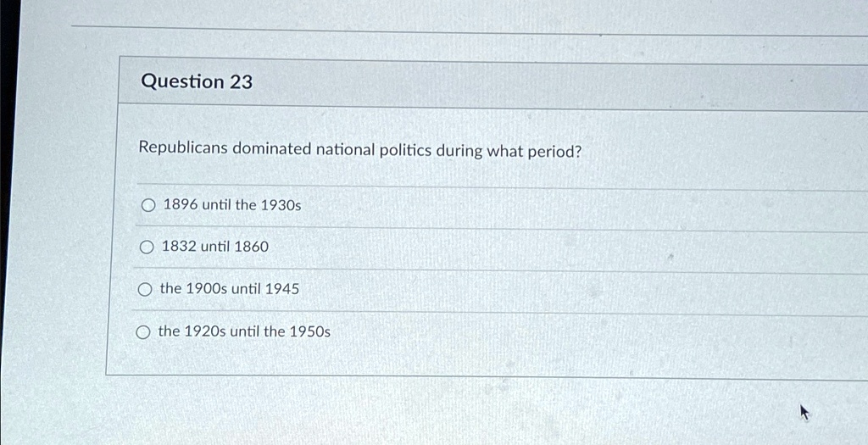Mark the "1900s until 1945" radio circle

(144, 290)
